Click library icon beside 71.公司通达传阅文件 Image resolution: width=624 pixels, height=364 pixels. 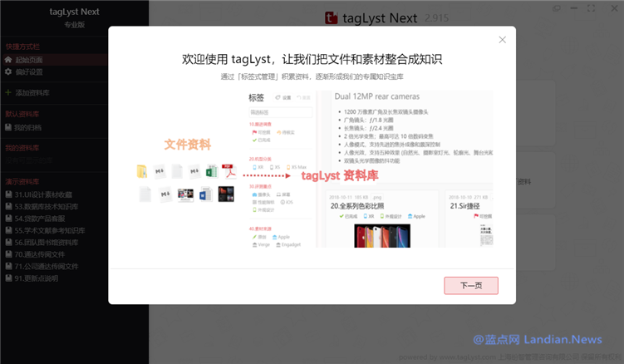click(x=8, y=266)
